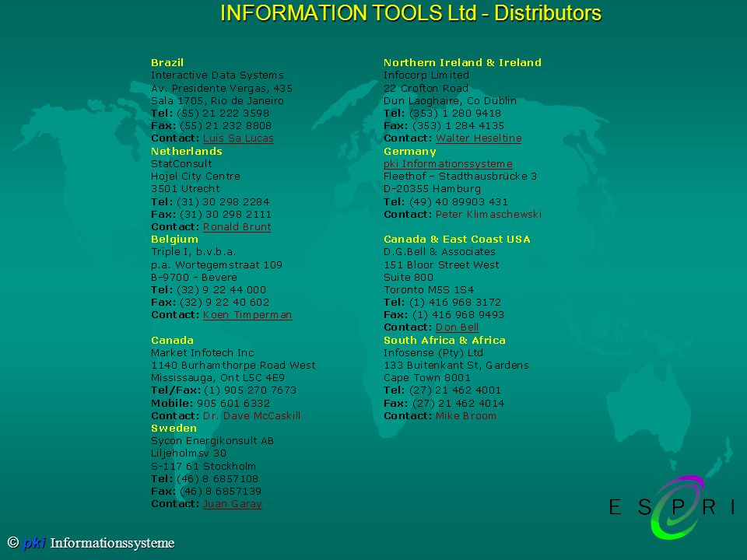Select the "Hojel City Centre" address line
The width and height of the screenshot is (747, 560).
pos(195,177)
